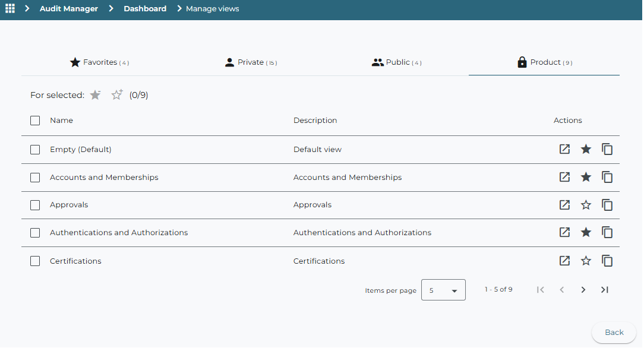This screenshot has width=644, height=348.
Task: Click the Certifications view name
Action: click(x=75, y=261)
